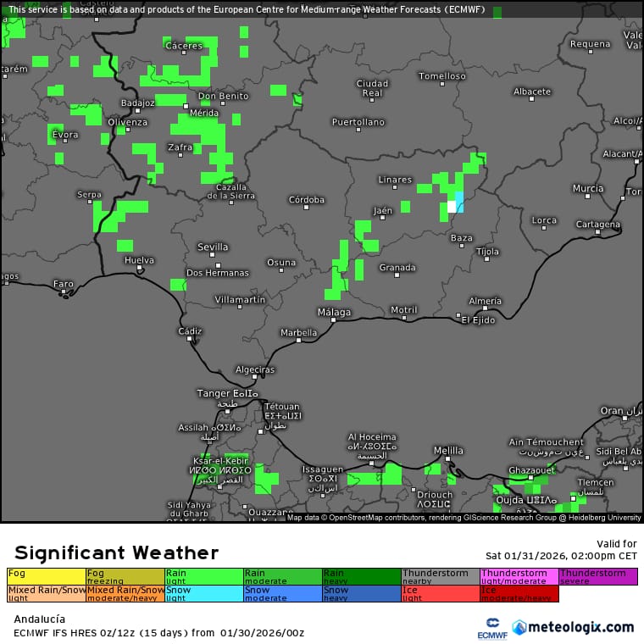This screenshot has width=644, height=644.
Task: Click the Granada city marker
Action: click(397, 275)
